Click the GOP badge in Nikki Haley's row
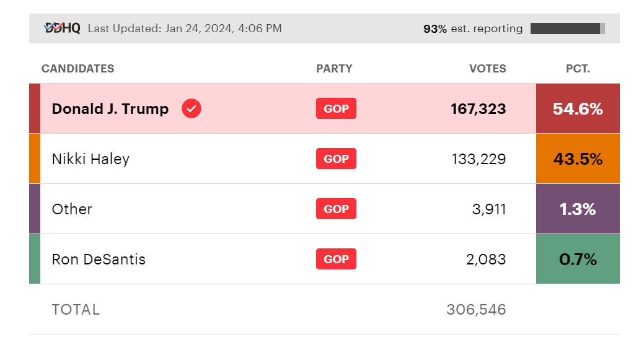 click(x=336, y=159)
